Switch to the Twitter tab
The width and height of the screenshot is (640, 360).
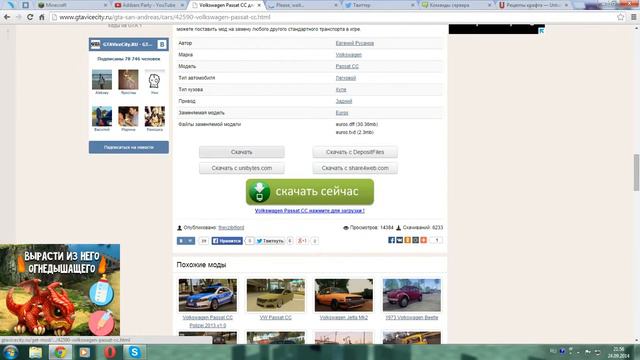pos(380,5)
